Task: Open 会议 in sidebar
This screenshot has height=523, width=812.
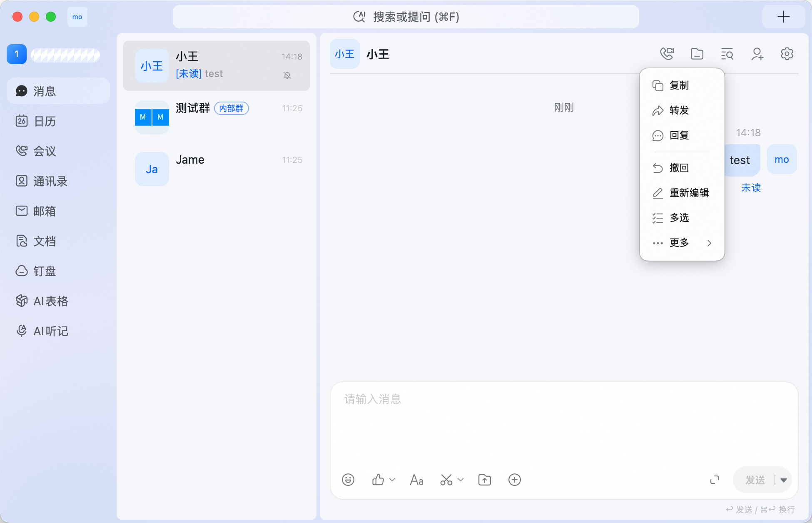Action: (58, 151)
